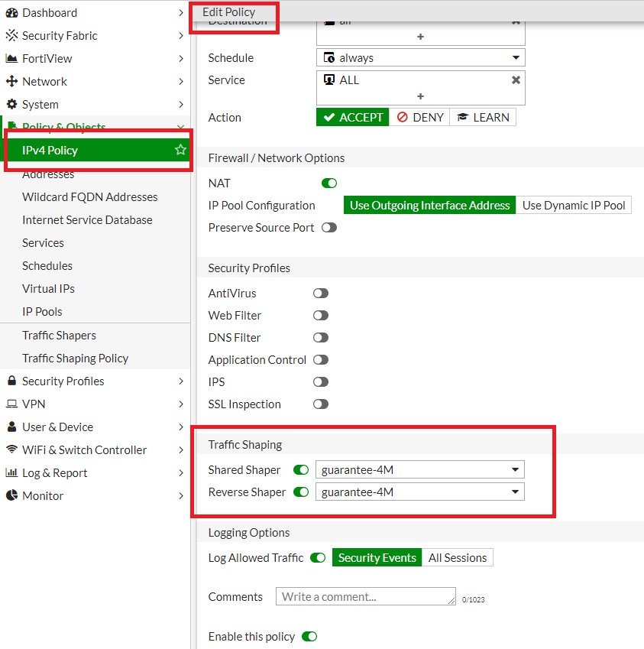This screenshot has height=649, width=644.
Task: Click the Log & Report chart icon
Action: point(12,472)
